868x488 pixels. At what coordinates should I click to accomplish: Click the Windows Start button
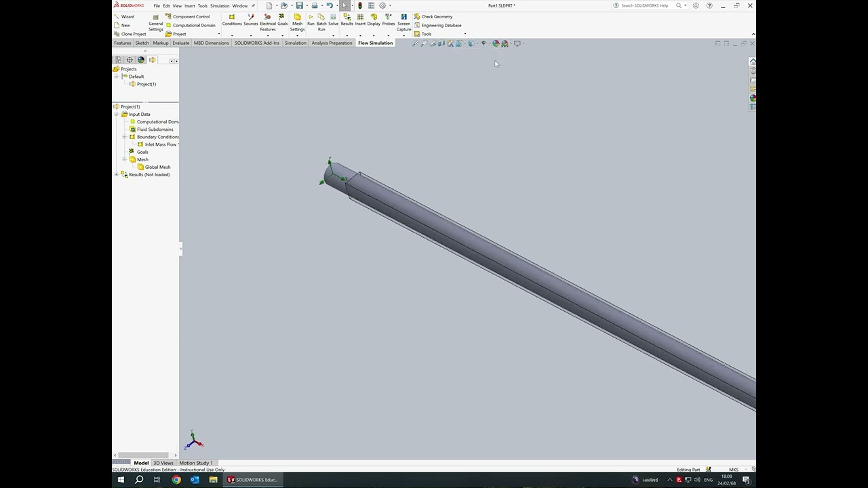(x=121, y=480)
